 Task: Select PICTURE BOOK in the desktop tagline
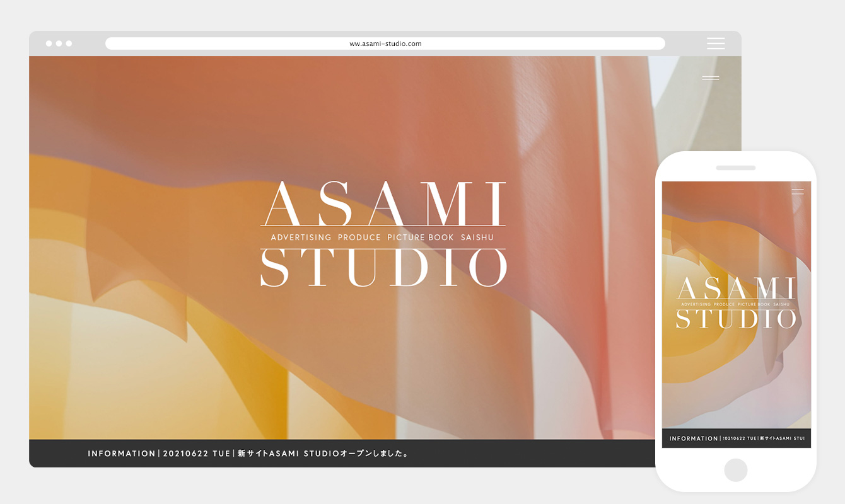pos(421,238)
